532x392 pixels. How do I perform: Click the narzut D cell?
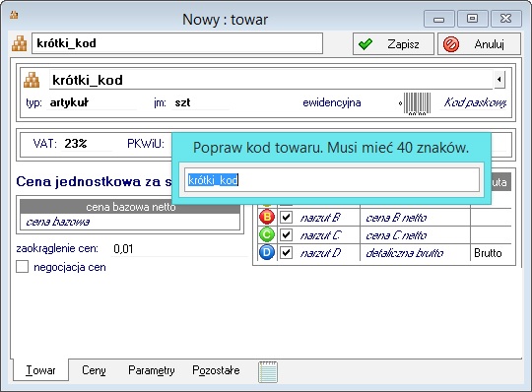tap(320, 253)
